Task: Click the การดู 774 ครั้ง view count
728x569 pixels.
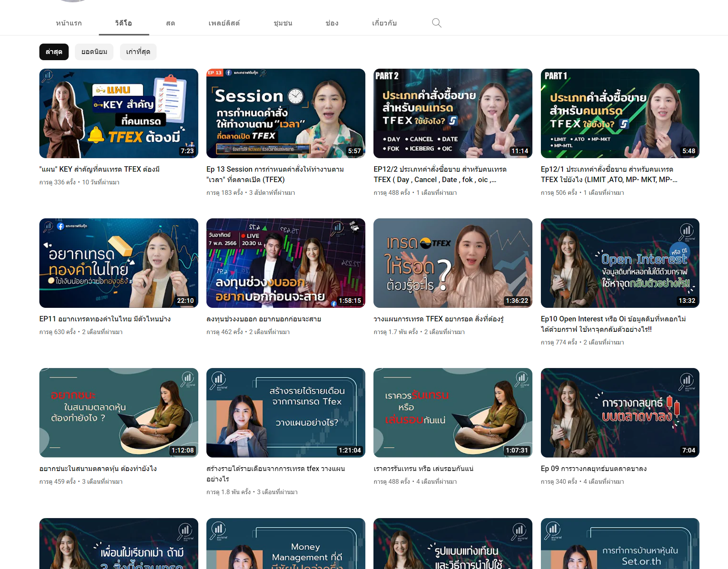Action: click(x=559, y=342)
